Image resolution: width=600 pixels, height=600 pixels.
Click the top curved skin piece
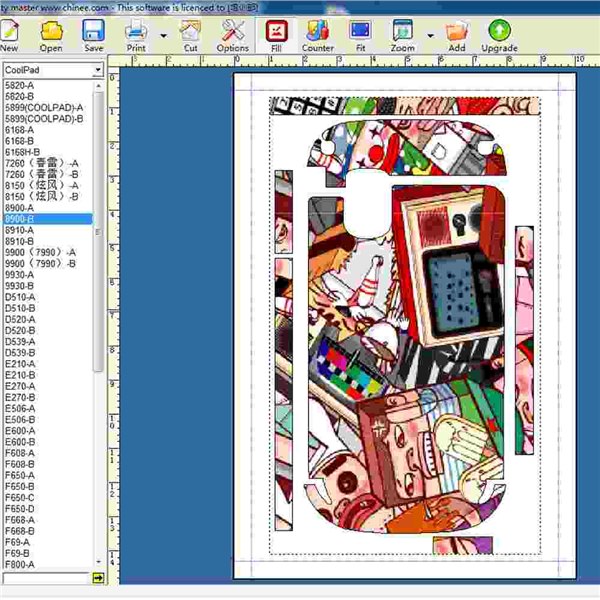tap(408, 153)
